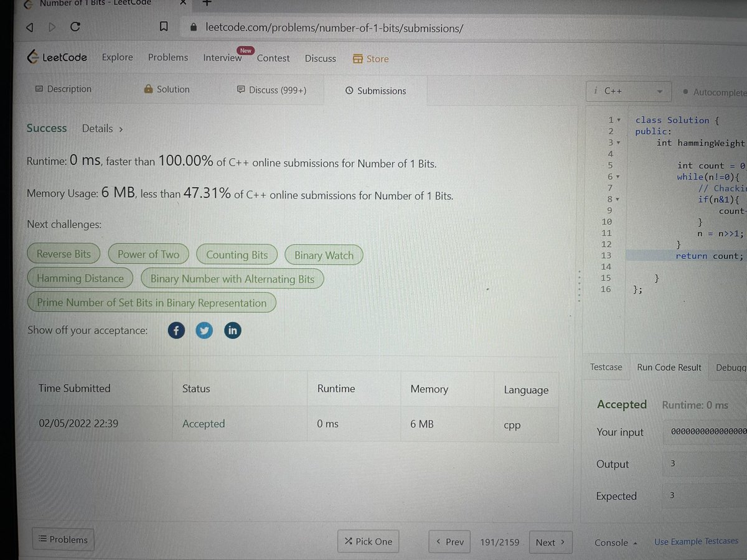Screen dimensions: 747x560
Task: Click the Store cart icon
Action: point(357,58)
